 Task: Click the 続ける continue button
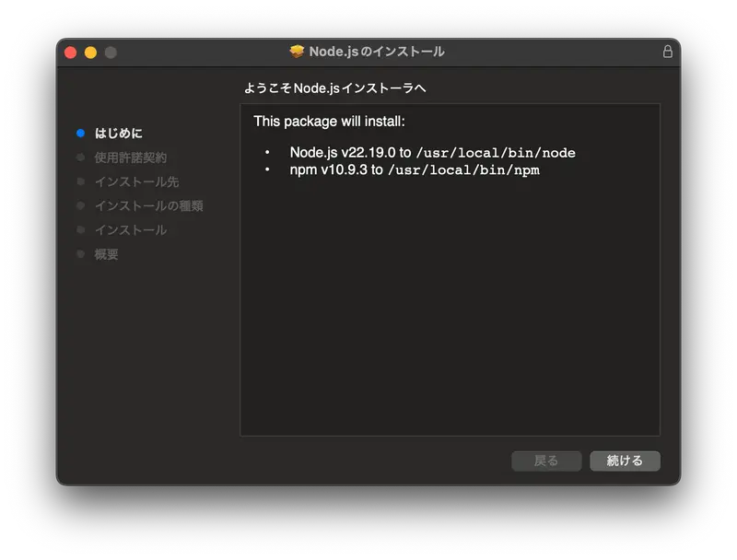[625, 461]
